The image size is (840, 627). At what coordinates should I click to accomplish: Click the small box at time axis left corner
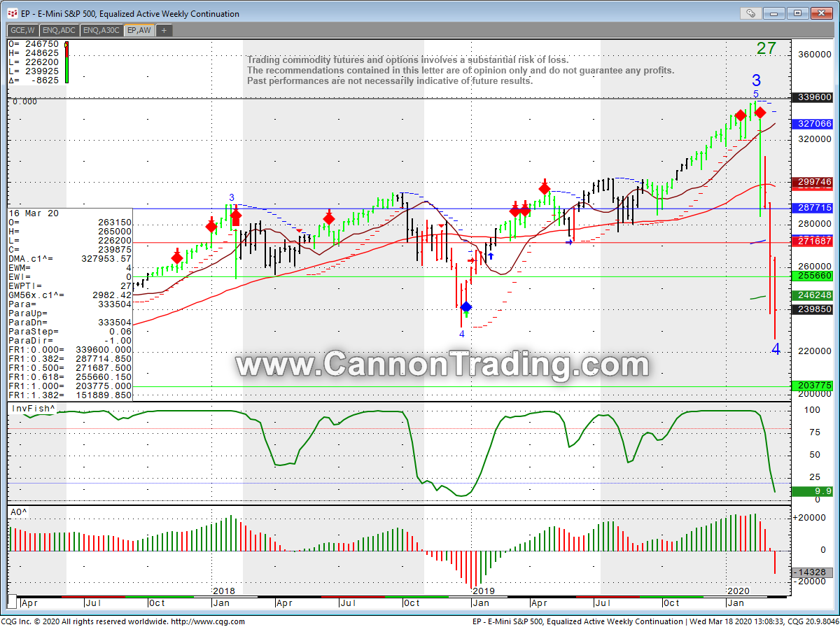(x=12, y=602)
